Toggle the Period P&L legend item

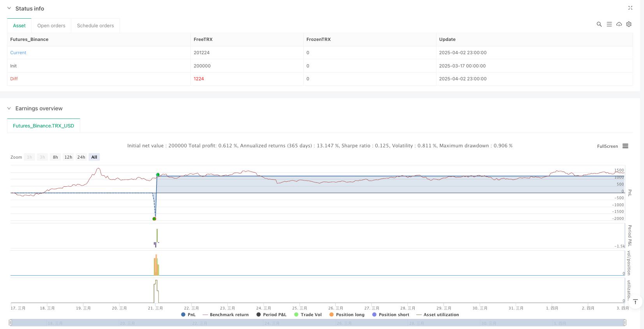271,315
